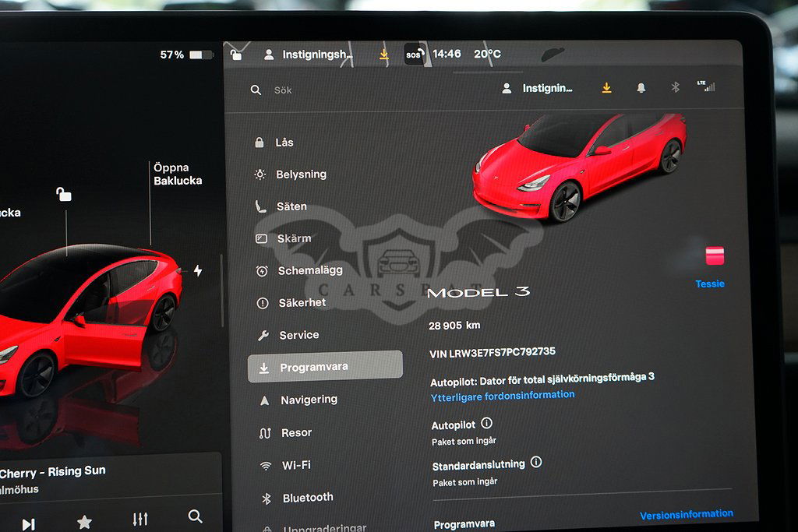The width and height of the screenshot is (798, 532).
Task: Open the audio equalizer settings icon
Action: pos(140,520)
